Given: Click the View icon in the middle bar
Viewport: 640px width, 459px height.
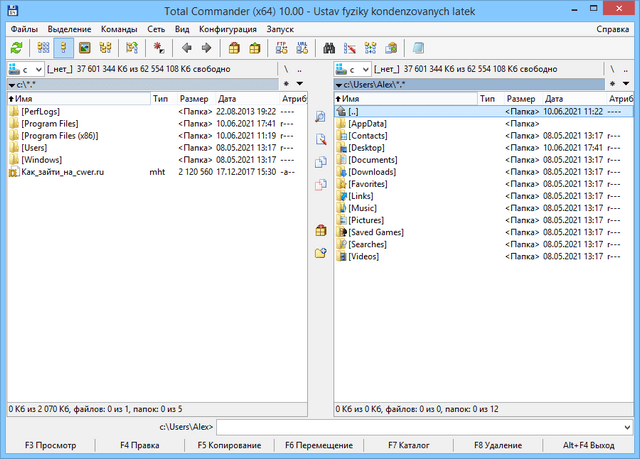Looking at the screenshot, I should [320, 117].
